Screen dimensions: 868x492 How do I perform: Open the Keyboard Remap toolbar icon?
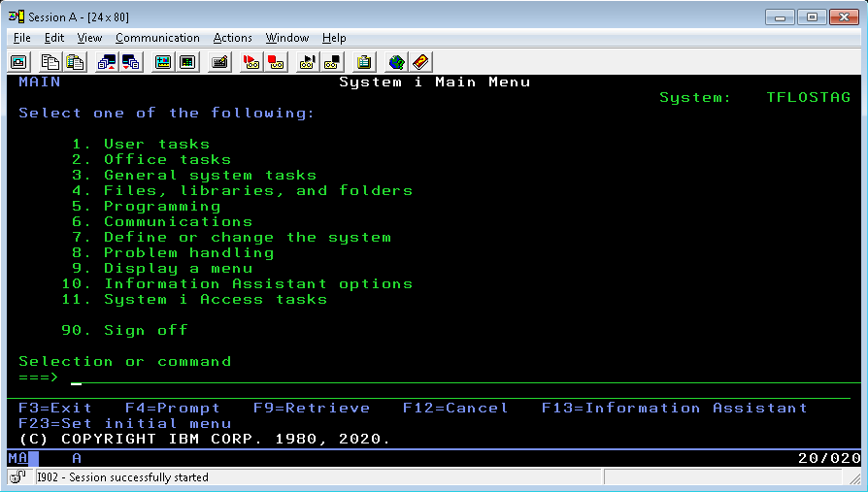[x=219, y=62]
